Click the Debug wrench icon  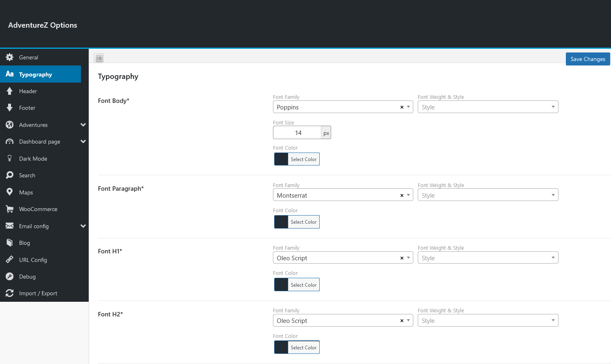[x=10, y=277]
